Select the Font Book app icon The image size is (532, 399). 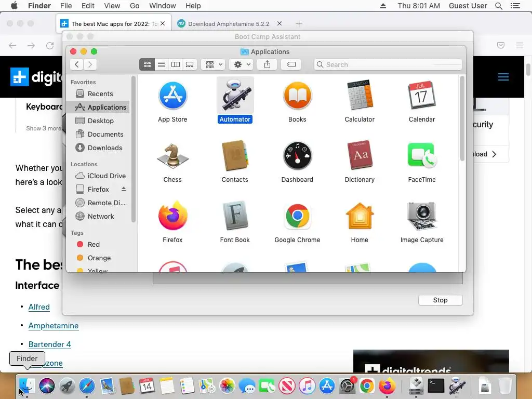click(235, 216)
